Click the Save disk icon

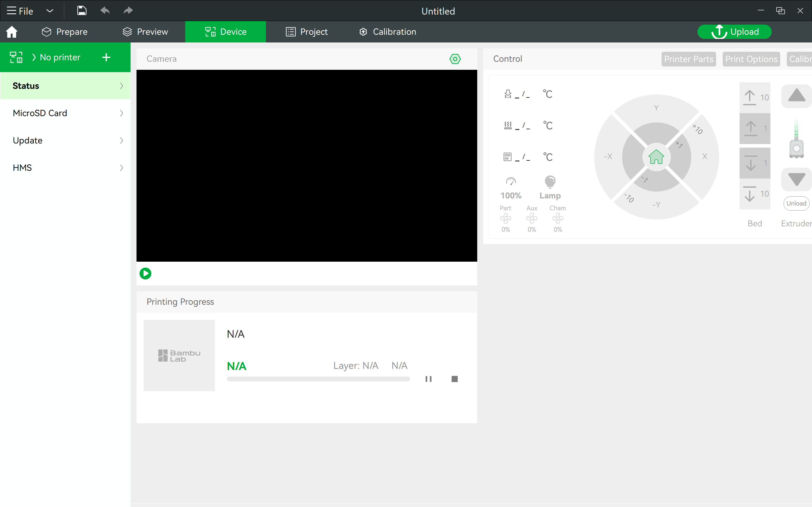[82, 11]
